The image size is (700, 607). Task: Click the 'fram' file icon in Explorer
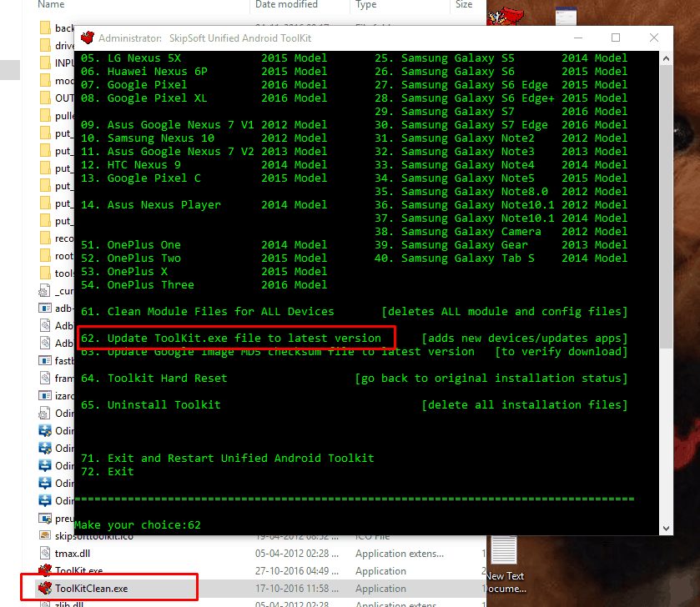tap(45, 378)
